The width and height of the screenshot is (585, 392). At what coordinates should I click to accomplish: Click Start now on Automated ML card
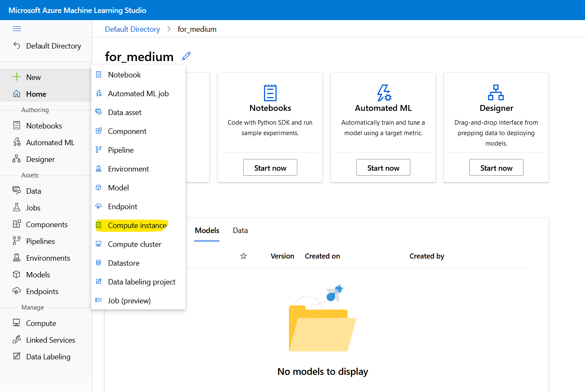click(x=383, y=167)
